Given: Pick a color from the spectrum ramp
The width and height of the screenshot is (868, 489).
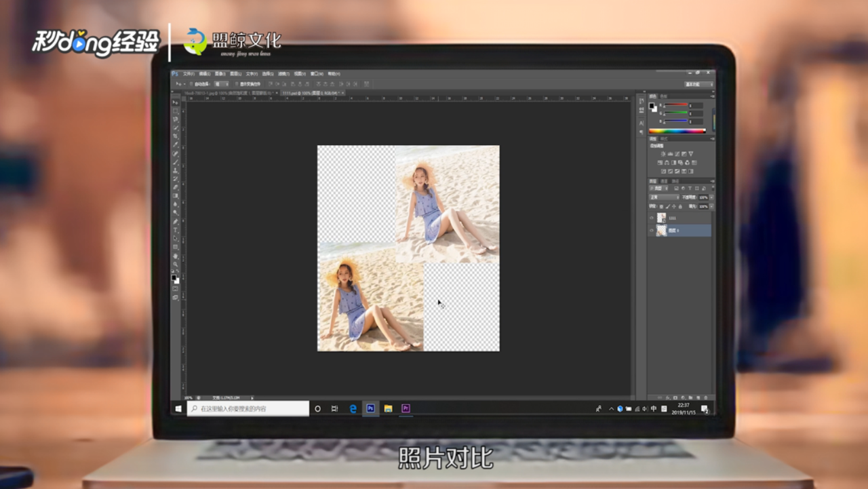Looking at the screenshot, I should [677, 131].
